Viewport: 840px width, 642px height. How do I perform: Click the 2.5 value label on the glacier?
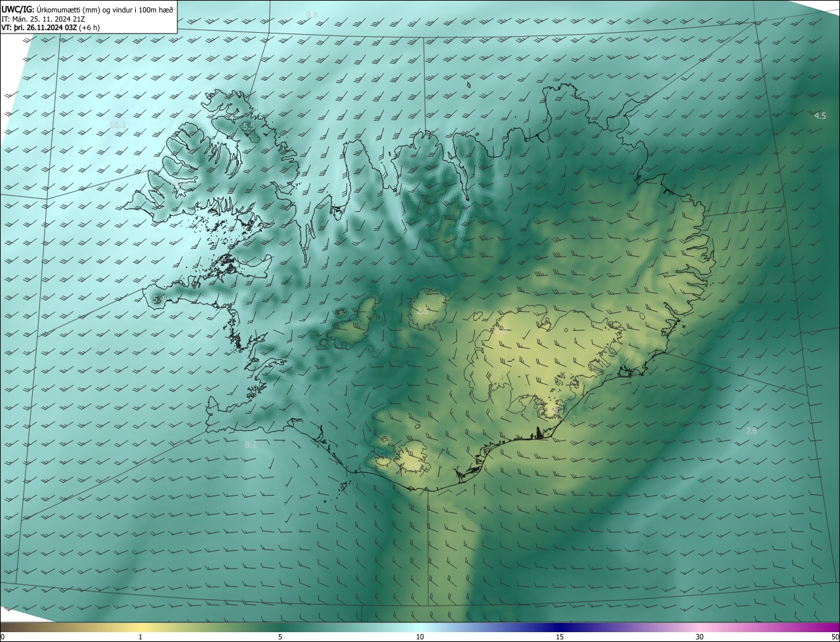(x=422, y=310)
